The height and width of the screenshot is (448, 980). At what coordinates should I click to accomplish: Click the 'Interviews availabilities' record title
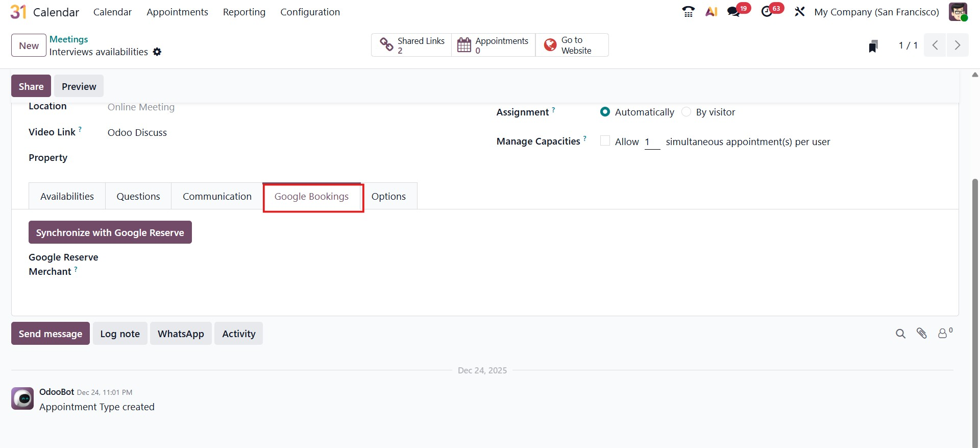[x=99, y=52]
